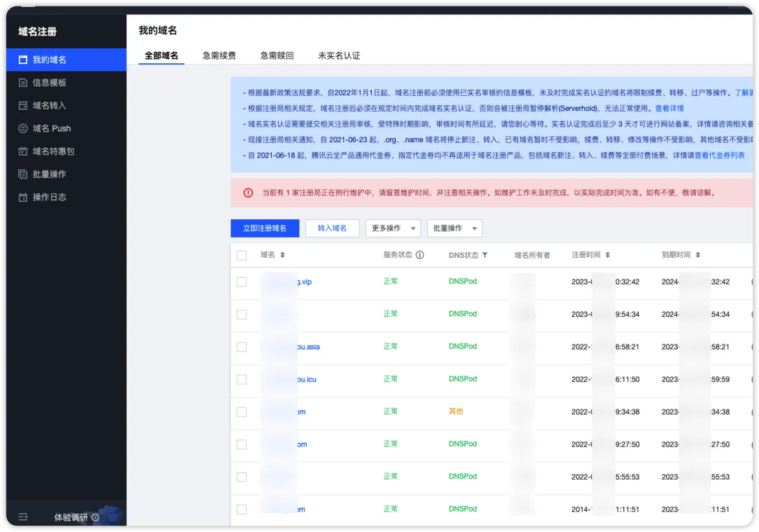759x532 pixels.
Task: Open 查看代金券列表 link
Action: (x=720, y=155)
